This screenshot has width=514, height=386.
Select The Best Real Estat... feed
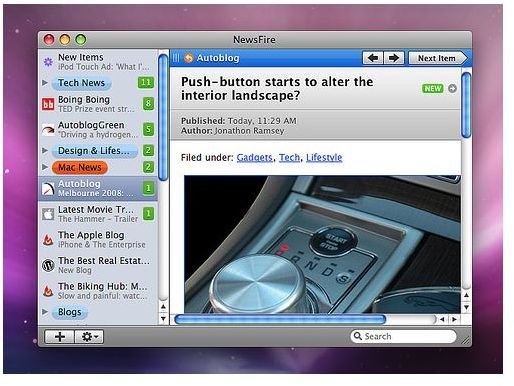pos(98,265)
